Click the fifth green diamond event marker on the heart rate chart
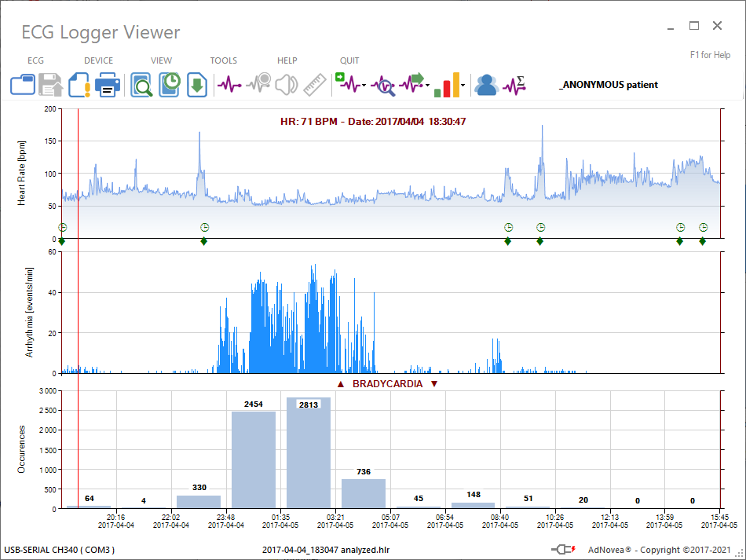 point(679,242)
